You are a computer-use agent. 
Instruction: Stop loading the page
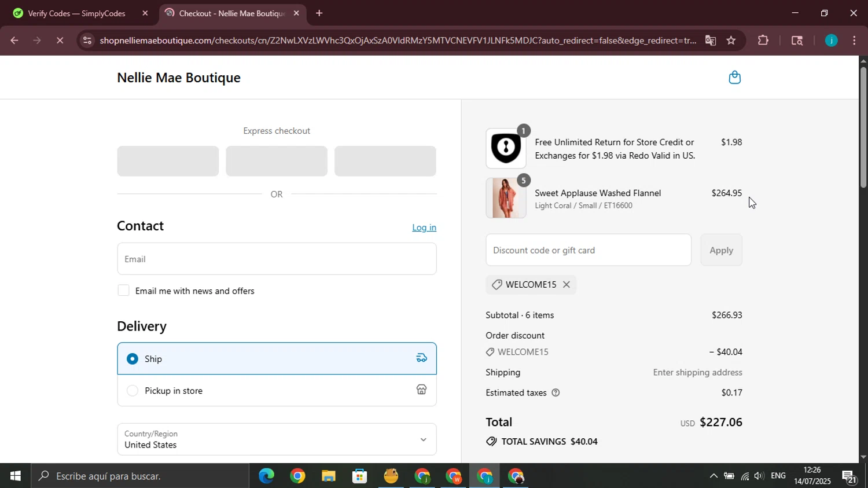tap(60, 41)
